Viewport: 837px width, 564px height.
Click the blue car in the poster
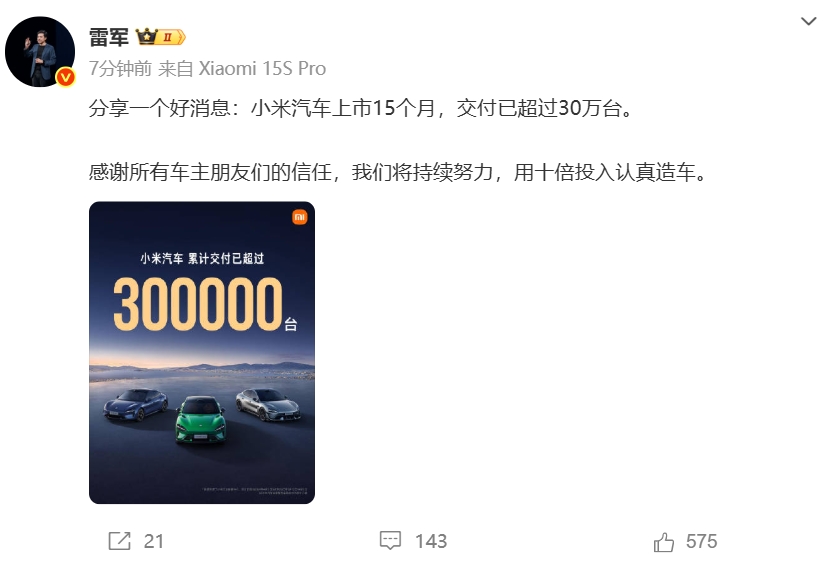136,404
